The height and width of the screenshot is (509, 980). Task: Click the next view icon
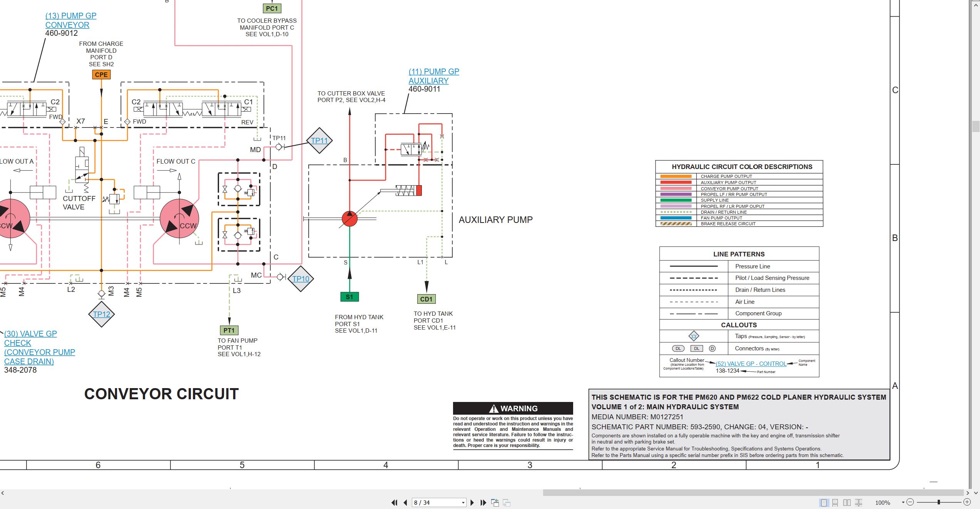click(507, 502)
